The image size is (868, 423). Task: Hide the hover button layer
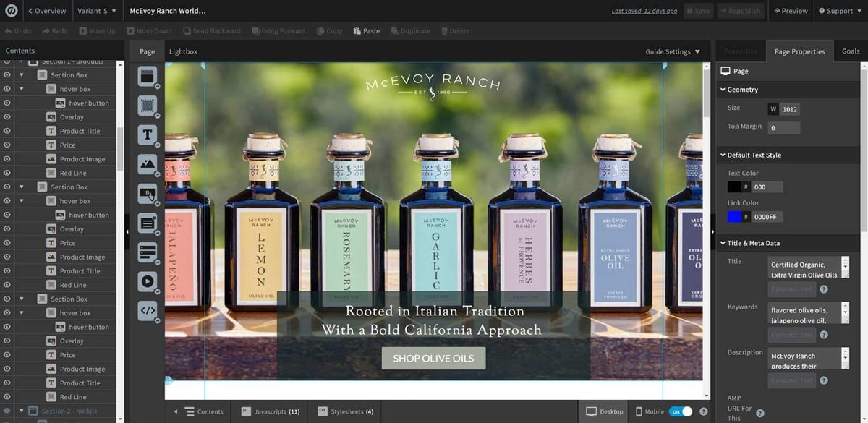tap(7, 103)
